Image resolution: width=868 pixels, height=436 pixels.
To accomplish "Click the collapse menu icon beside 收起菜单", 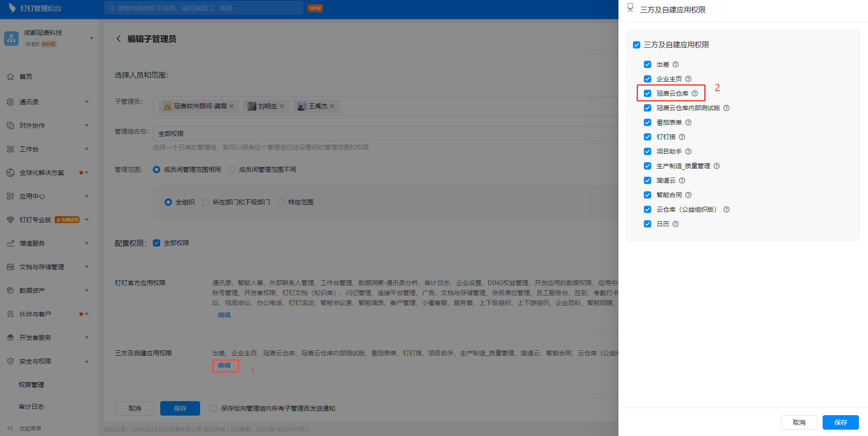I will point(10,428).
